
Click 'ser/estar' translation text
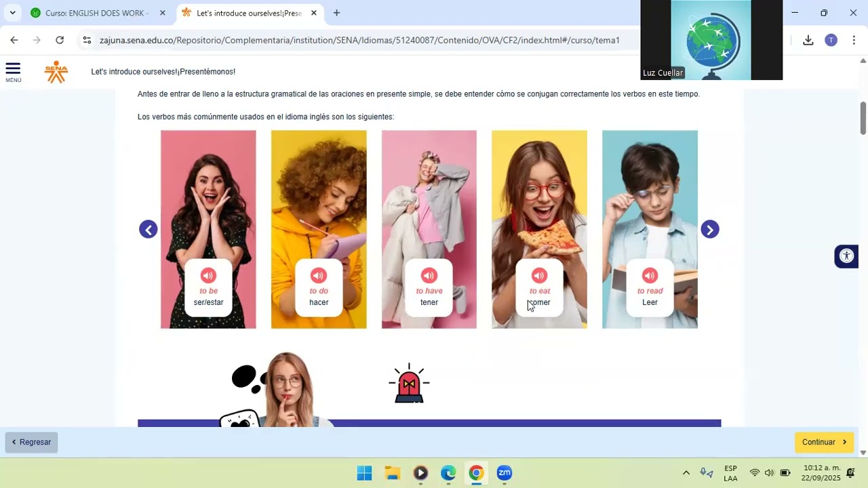[208, 302]
